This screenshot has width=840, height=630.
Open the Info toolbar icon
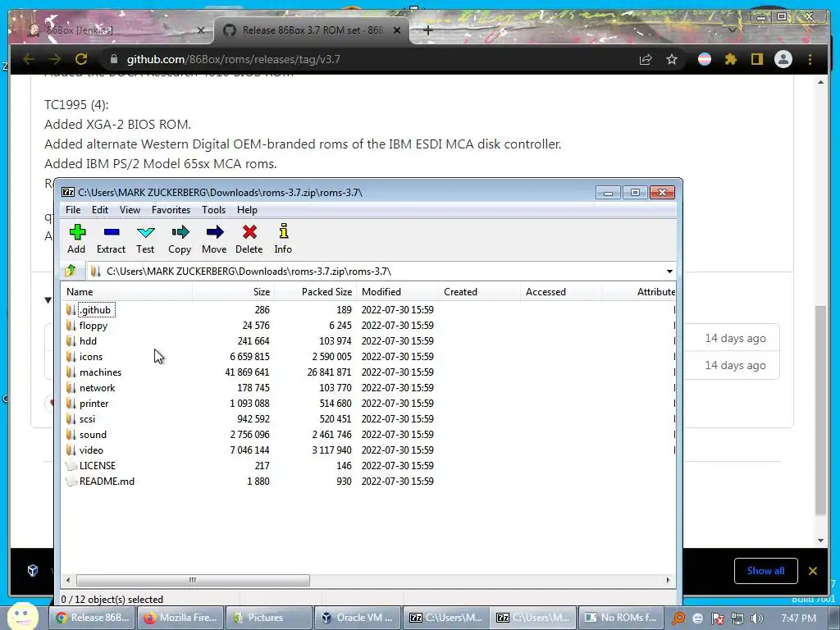point(283,231)
